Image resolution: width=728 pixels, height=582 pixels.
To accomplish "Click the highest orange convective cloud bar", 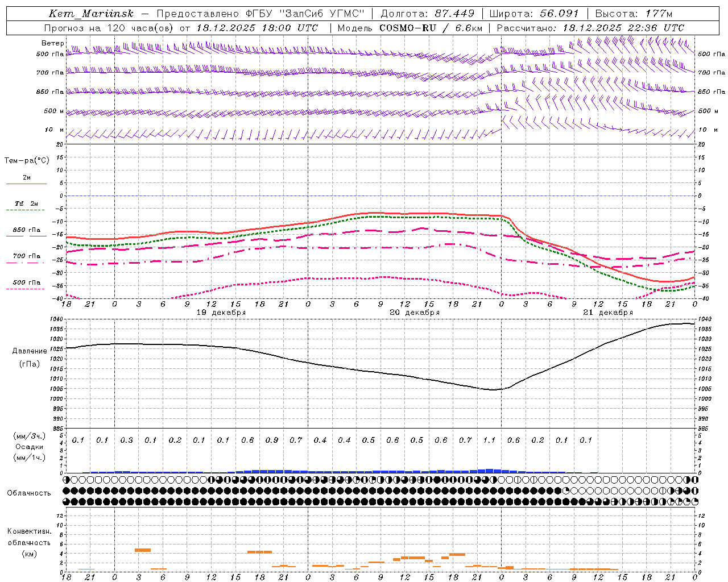I will 143,550.
